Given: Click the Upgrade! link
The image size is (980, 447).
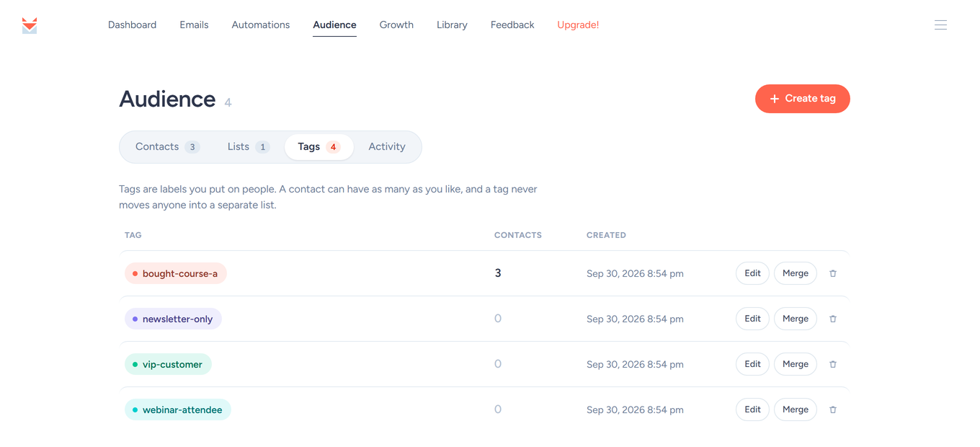Looking at the screenshot, I should [x=578, y=25].
